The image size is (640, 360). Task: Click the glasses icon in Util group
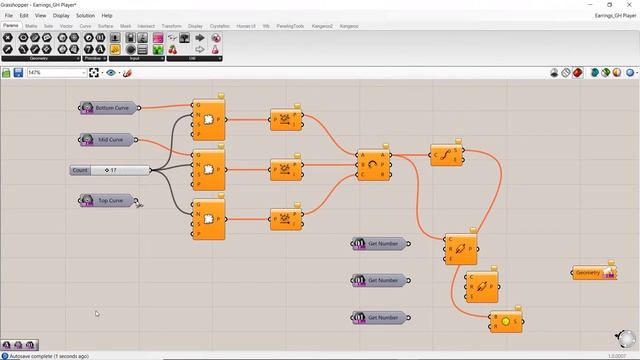click(173, 38)
